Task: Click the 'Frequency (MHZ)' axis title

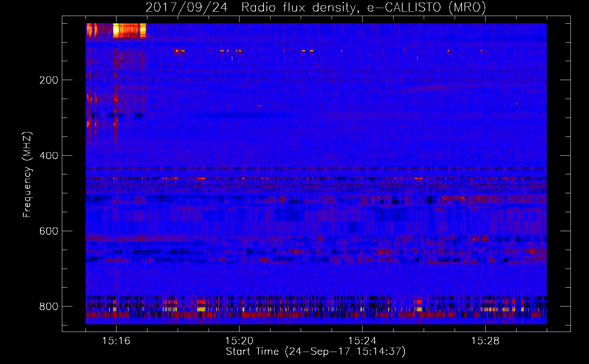Action: point(27,174)
